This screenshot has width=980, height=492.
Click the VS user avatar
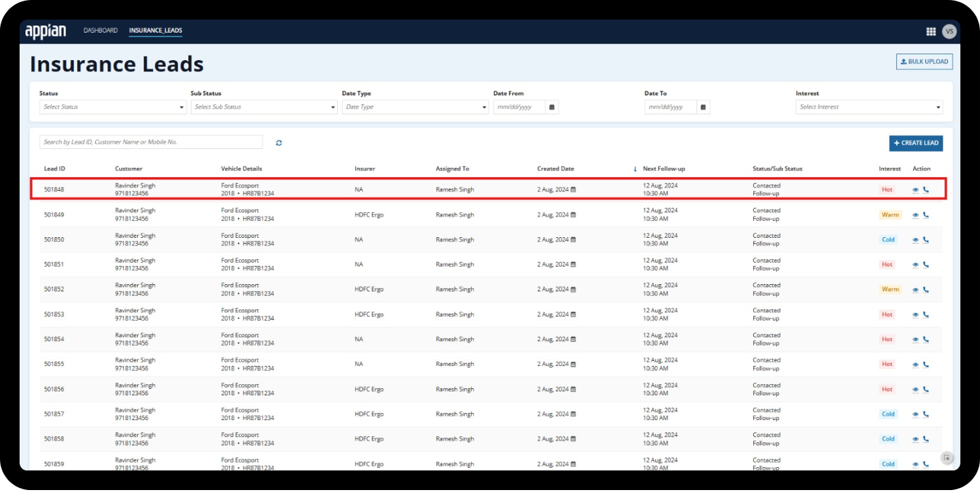949,31
